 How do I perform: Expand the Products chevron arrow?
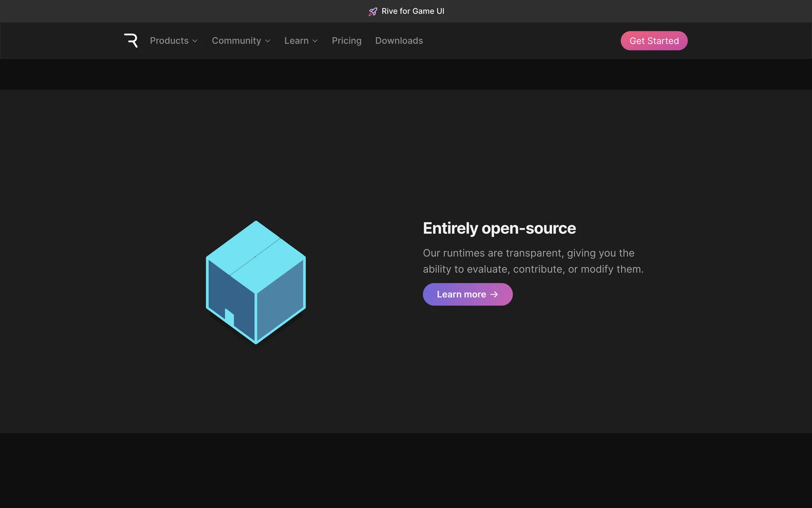195,41
